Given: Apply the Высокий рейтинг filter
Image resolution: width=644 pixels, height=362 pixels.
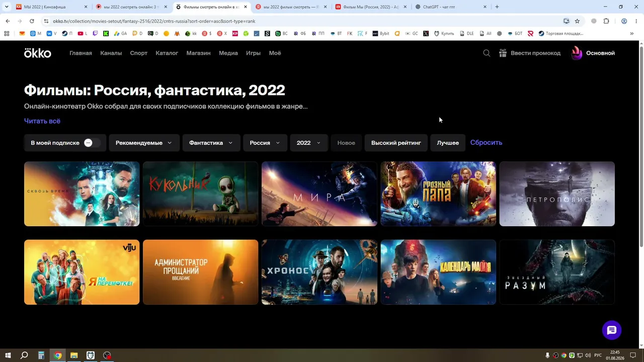Looking at the screenshot, I should [396, 143].
